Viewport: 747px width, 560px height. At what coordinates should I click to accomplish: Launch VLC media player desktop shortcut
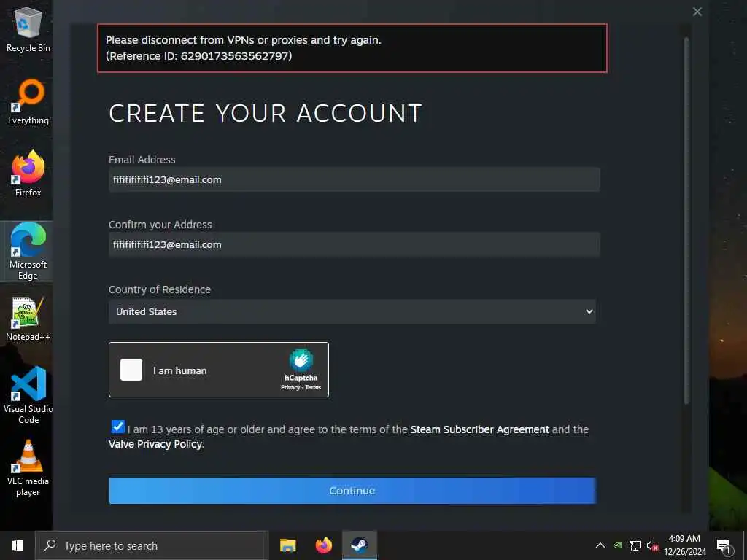28,467
